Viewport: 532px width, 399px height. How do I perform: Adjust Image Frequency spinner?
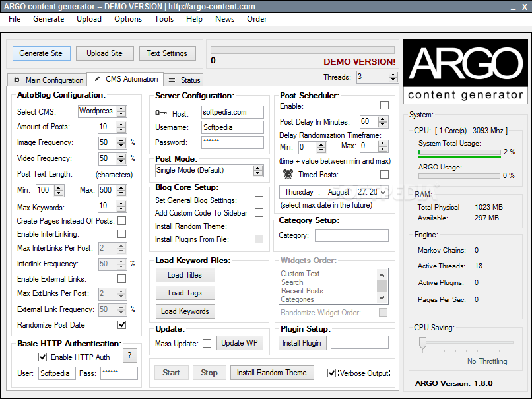121,142
